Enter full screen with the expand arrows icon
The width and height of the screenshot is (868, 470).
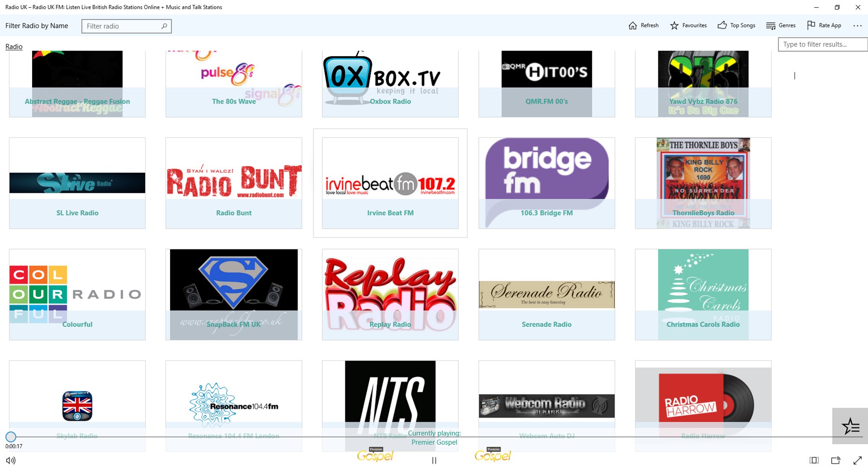[857, 461]
